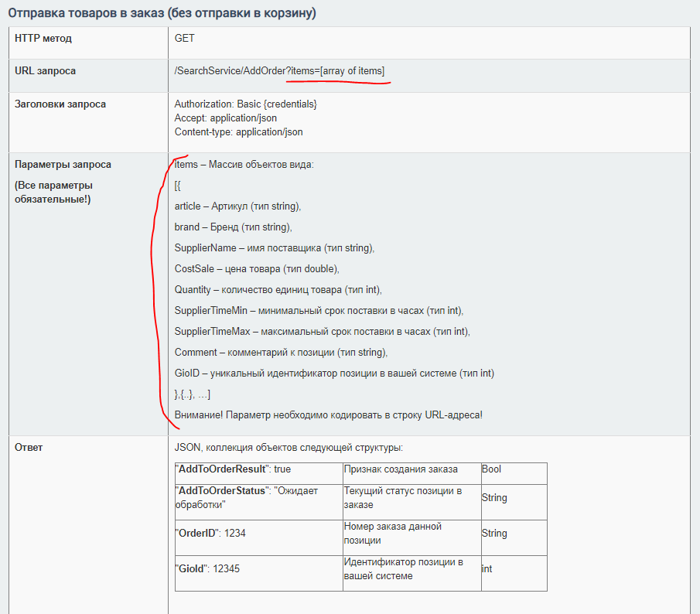Click the 'SupplierTimeMax' parameter line
This screenshot has height=614, width=700.
(x=322, y=332)
